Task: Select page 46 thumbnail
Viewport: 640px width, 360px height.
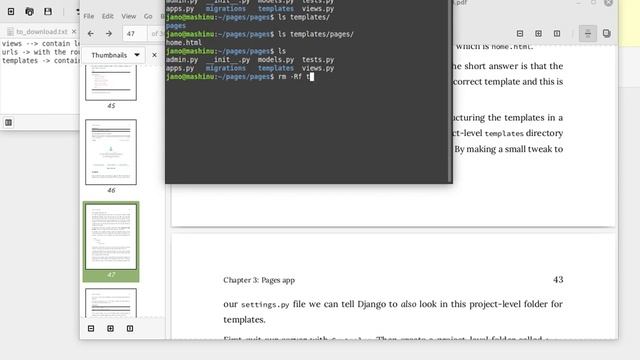Action: [111, 152]
